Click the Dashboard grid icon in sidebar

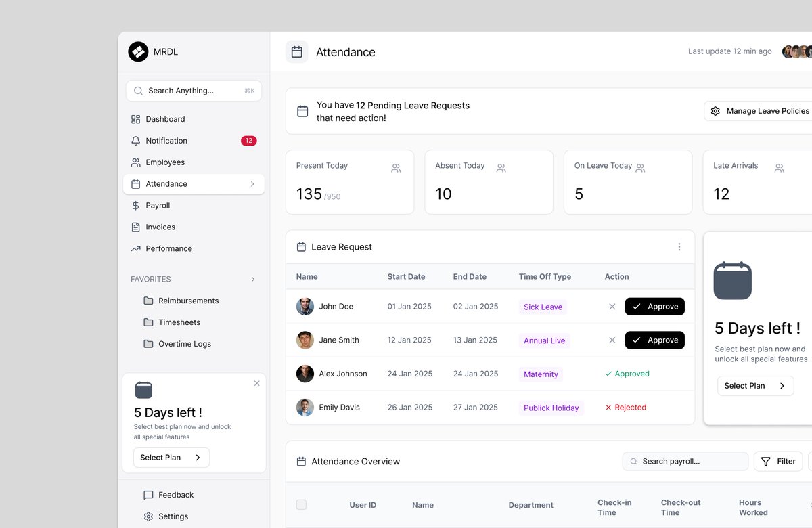coord(135,119)
